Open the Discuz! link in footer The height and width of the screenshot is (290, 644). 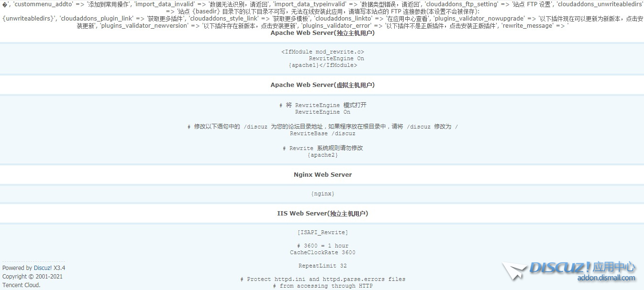tap(43, 268)
